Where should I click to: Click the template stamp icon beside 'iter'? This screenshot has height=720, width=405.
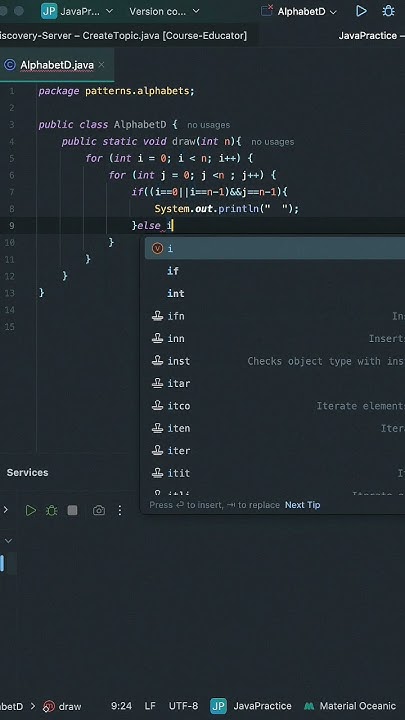[x=158, y=451]
